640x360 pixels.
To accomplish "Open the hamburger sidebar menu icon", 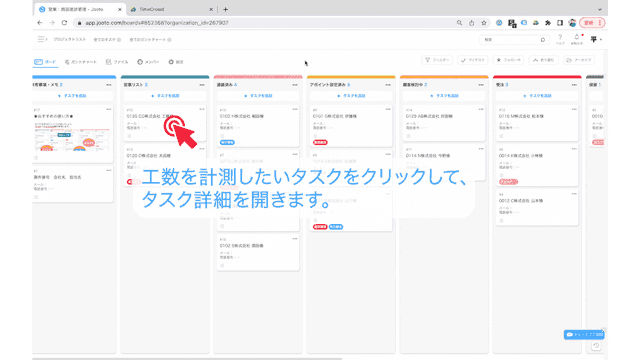I will 42,39.
